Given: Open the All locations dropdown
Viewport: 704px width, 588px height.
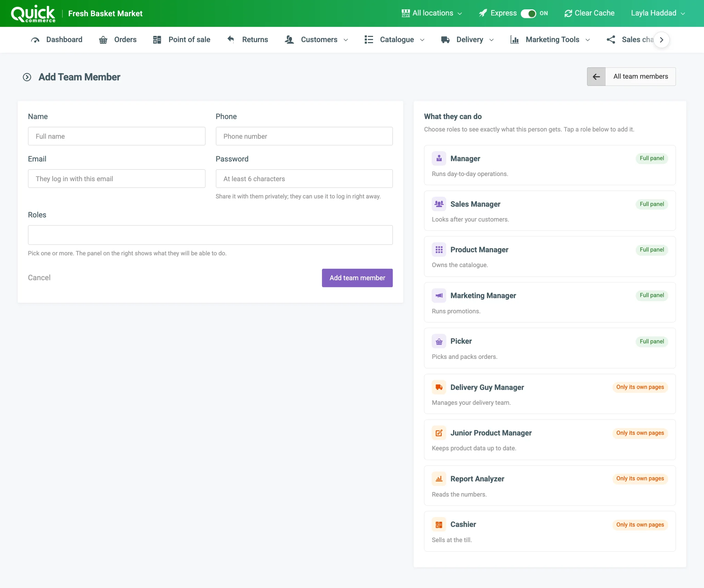Looking at the screenshot, I should 432,13.
